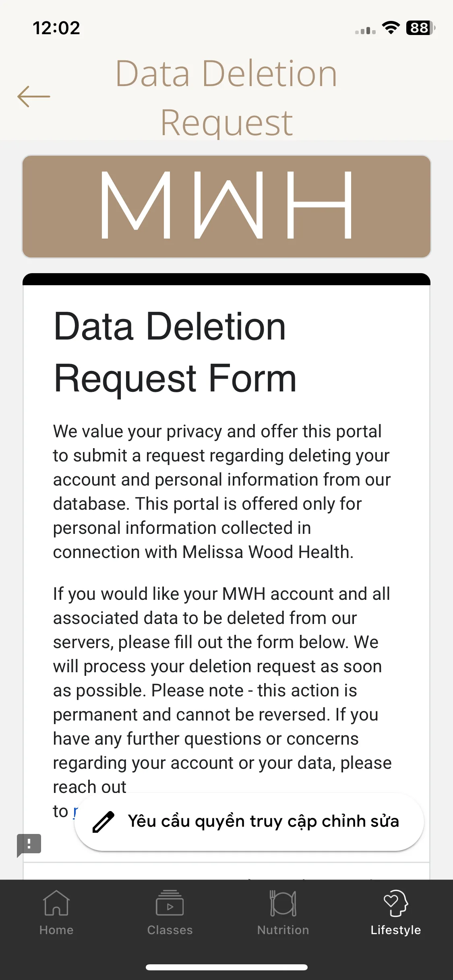Open the partially hidden email link after "to"
This screenshot has height=980, width=453.
pyautogui.click(x=75, y=812)
